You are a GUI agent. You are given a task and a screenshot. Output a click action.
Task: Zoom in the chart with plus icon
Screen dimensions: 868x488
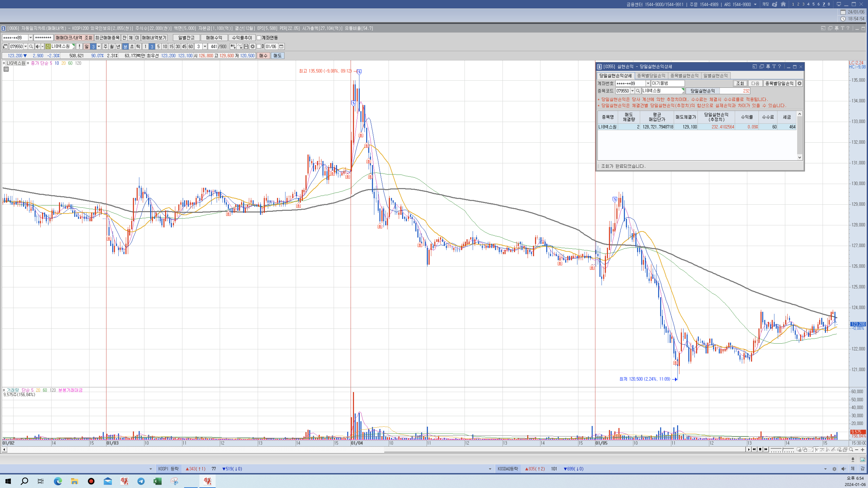tap(863, 450)
